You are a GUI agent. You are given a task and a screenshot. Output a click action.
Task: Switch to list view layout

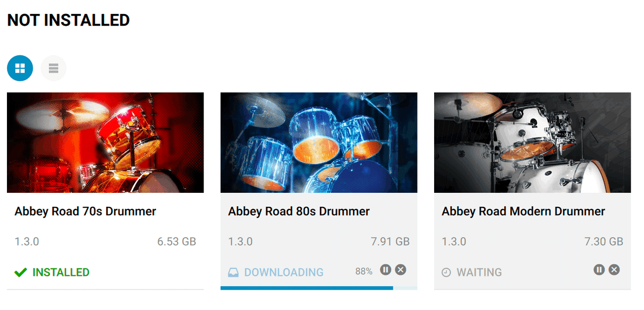[53, 68]
